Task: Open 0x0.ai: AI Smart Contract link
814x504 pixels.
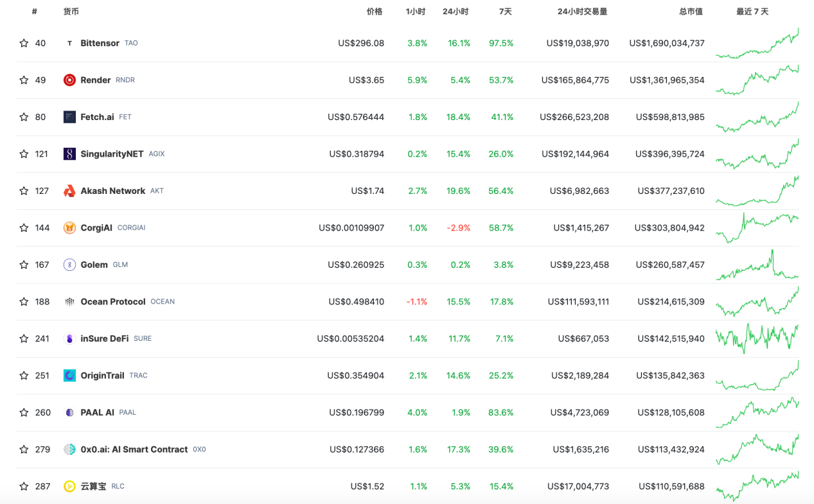Action: pyautogui.click(x=134, y=449)
